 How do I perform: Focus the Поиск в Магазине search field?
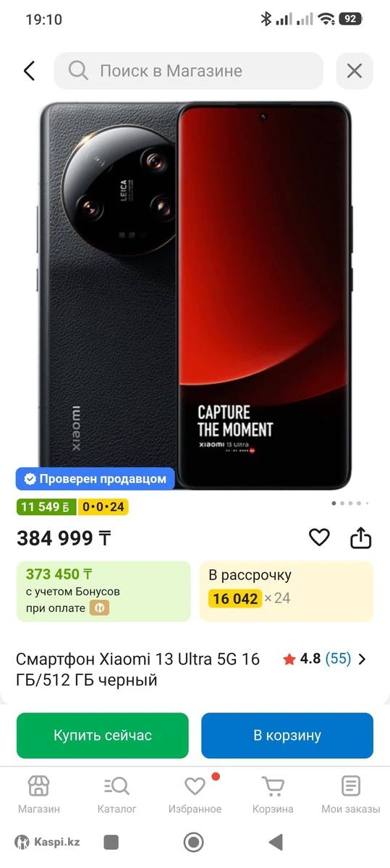[x=189, y=71]
